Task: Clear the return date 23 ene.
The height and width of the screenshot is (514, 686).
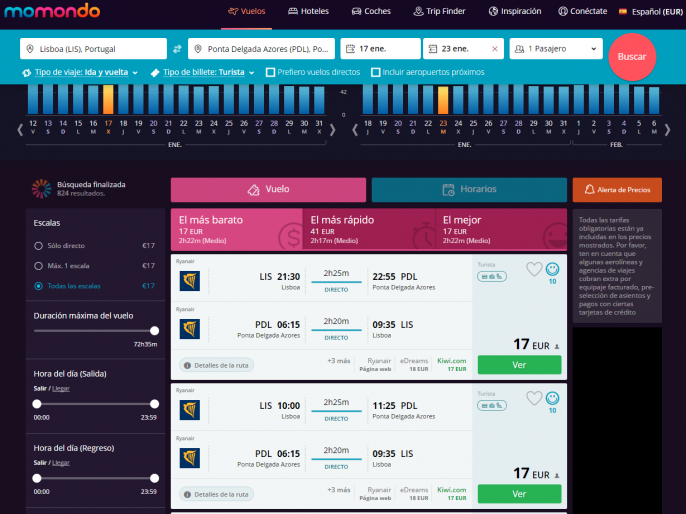Action: 495,49
